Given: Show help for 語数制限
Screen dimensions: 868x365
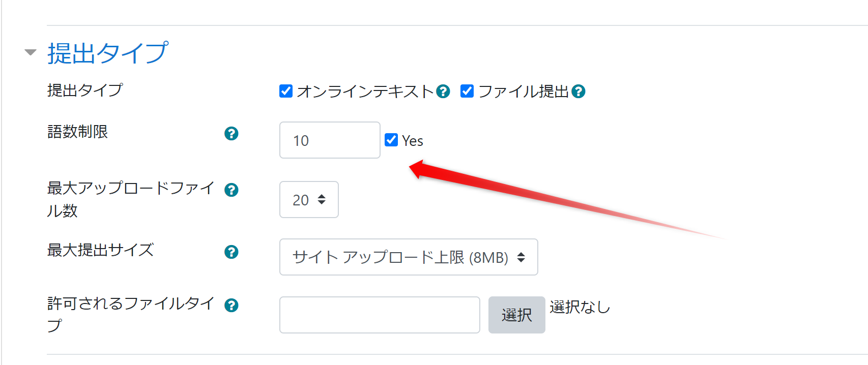Looking at the screenshot, I should tap(232, 134).
